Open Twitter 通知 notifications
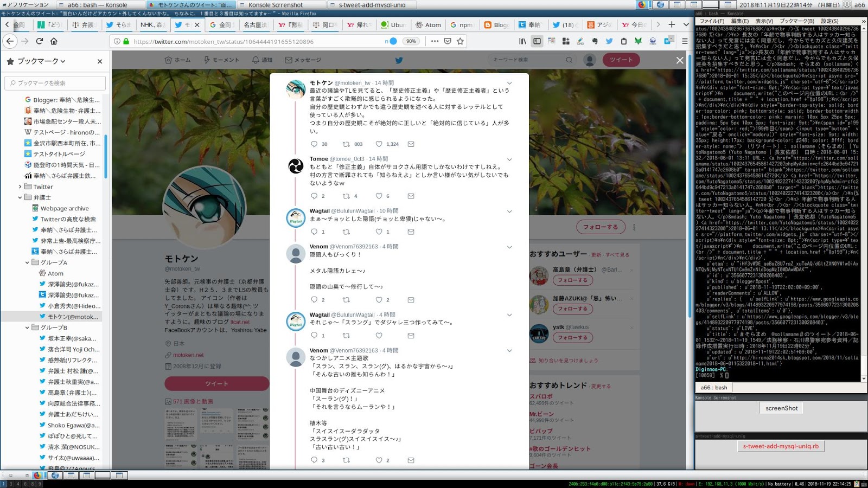The width and height of the screenshot is (868, 488). [262, 60]
